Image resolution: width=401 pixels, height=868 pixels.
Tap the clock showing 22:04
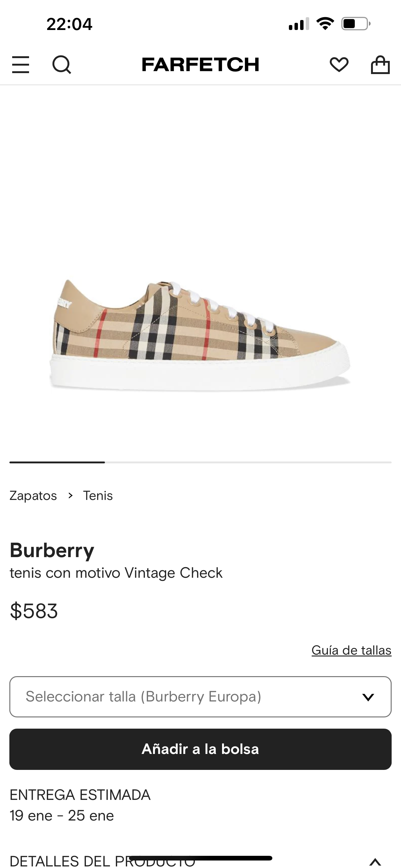[x=70, y=23]
